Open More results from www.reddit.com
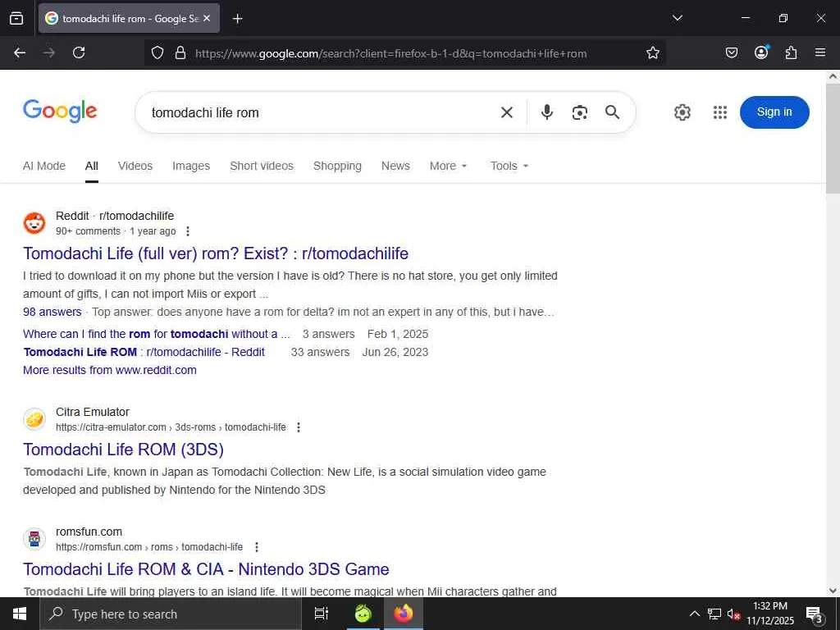 point(110,370)
